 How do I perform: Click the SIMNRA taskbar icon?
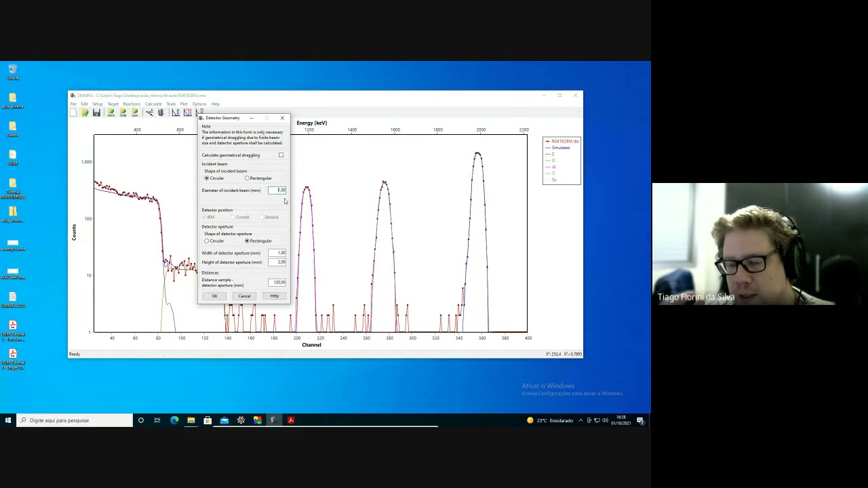(x=274, y=420)
